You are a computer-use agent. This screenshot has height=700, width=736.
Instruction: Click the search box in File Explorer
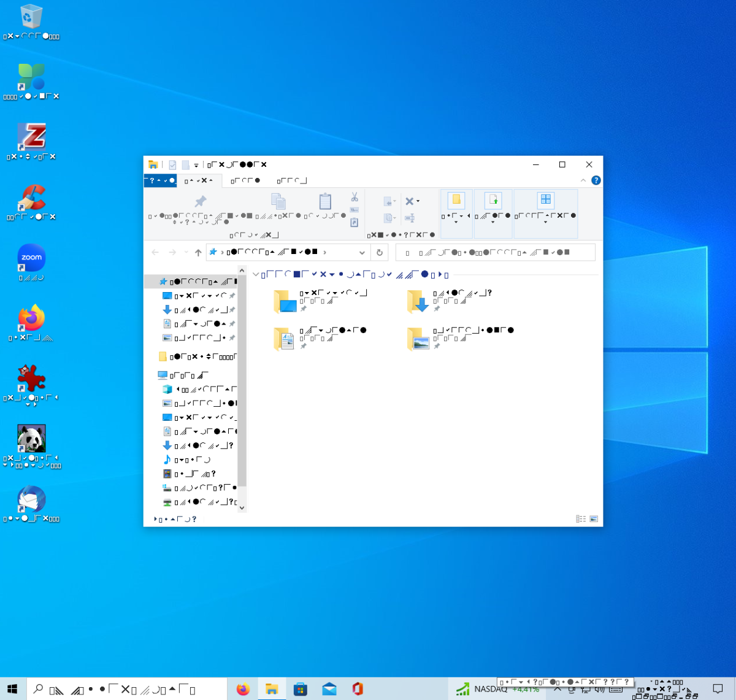(x=495, y=252)
